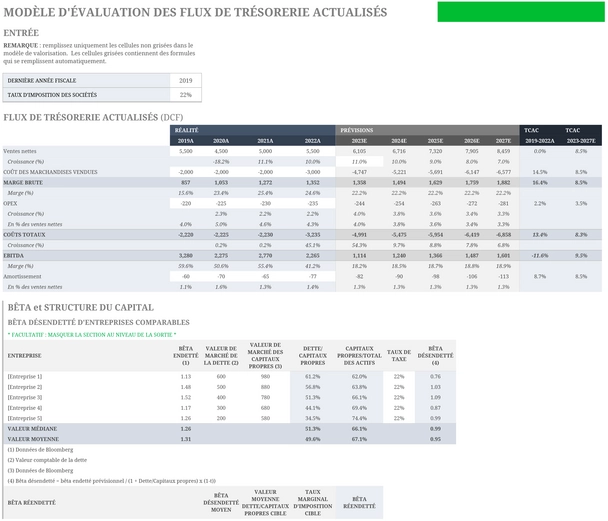Click the TAUX D'IMPOSITION DES SOCIÉTÉS label
The width and height of the screenshot is (608, 521).
coord(52,95)
